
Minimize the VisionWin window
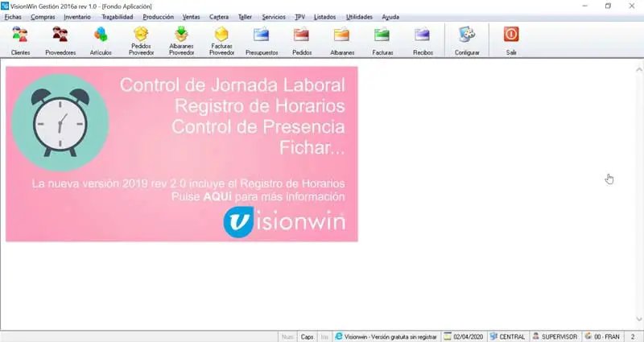pyautogui.click(x=585, y=6)
